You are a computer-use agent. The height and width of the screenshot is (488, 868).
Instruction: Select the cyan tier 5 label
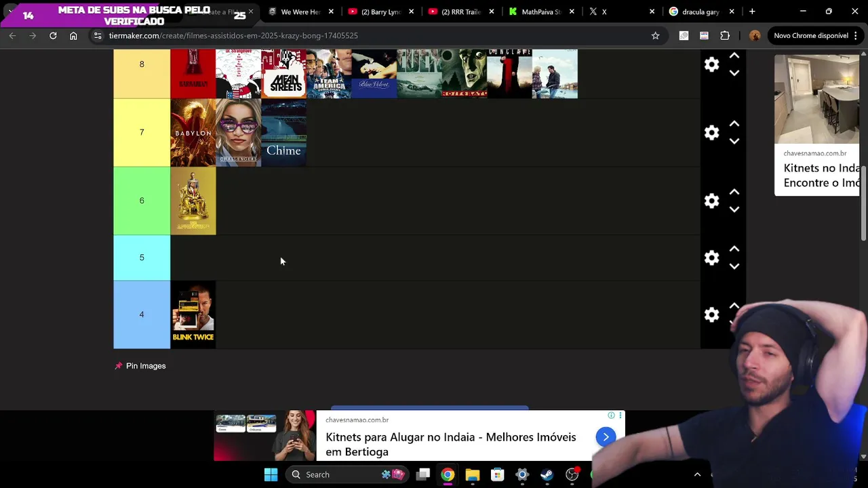coord(142,258)
